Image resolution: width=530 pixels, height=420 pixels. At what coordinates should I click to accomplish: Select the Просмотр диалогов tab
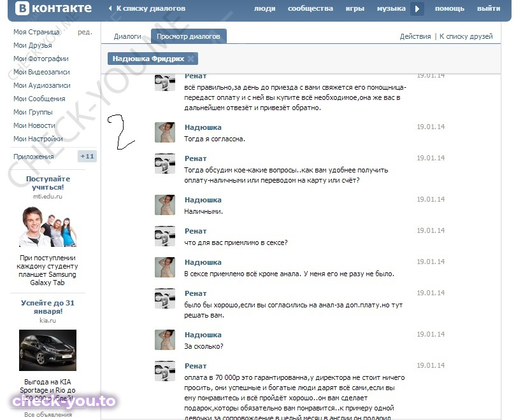[x=189, y=36]
